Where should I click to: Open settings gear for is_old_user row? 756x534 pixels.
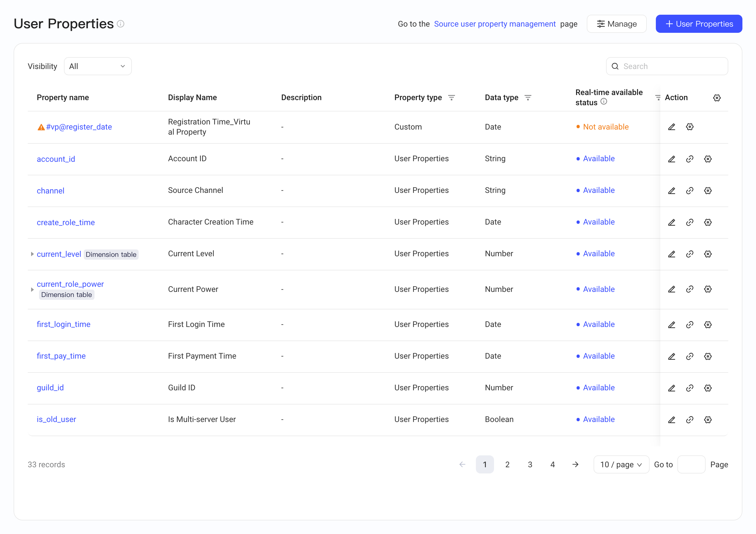point(708,419)
